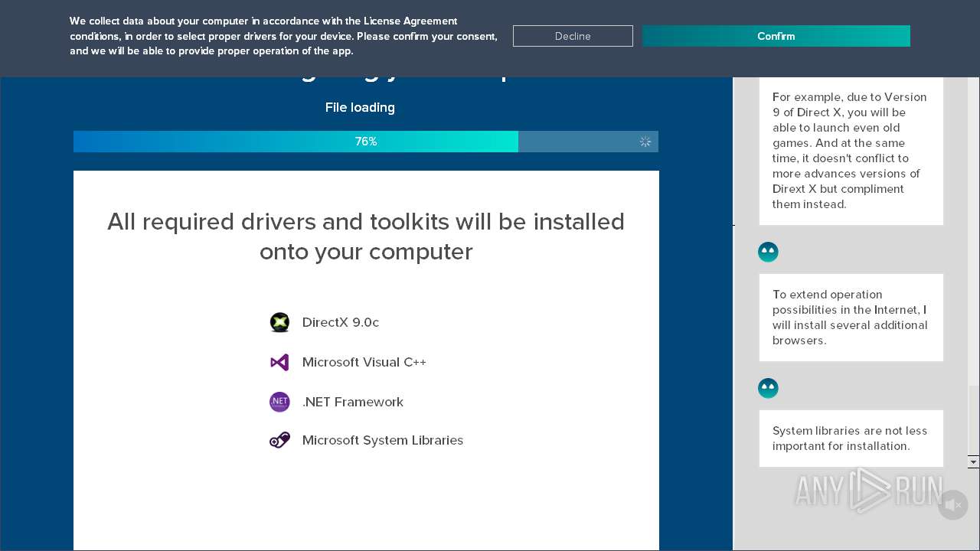Click the chat message about Direct X version 9
The height and width of the screenshot is (551, 980).
pyautogui.click(x=851, y=151)
